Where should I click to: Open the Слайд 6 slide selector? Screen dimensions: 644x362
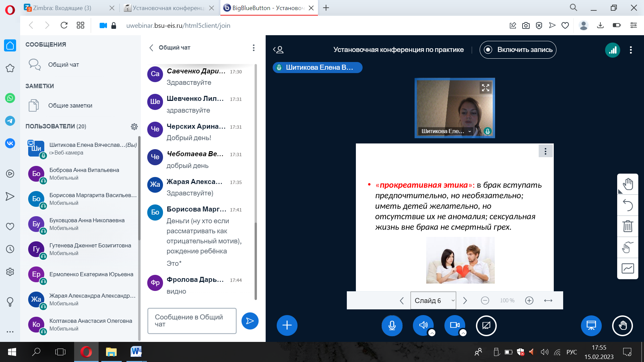pyautogui.click(x=433, y=301)
